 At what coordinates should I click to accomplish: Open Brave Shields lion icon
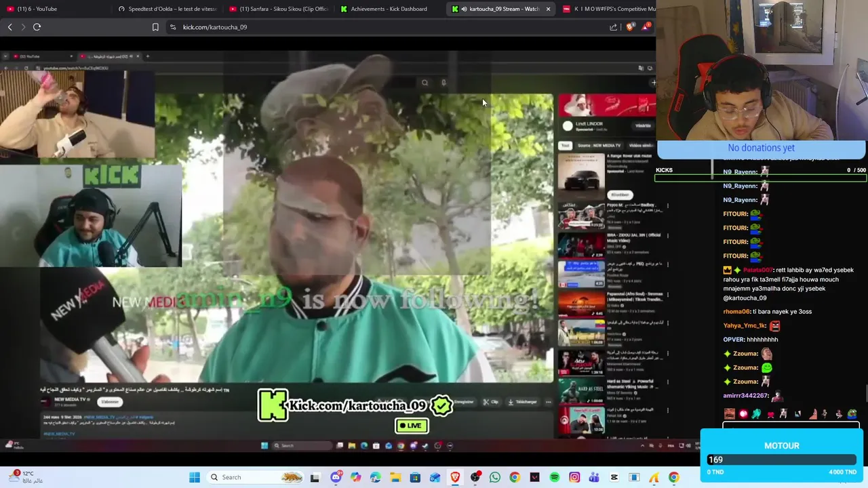pyautogui.click(x=629, y=27)
